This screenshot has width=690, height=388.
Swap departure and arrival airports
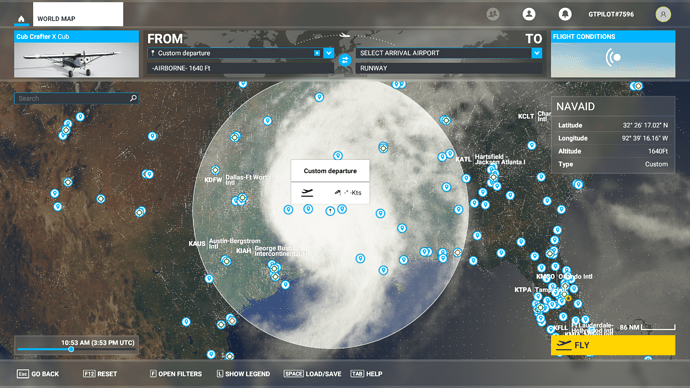point(345,60)
